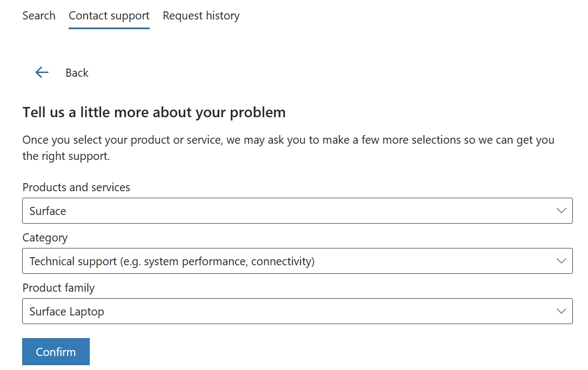Expand the Category combo box
588x370 pixels.
(x=297, y=261)
